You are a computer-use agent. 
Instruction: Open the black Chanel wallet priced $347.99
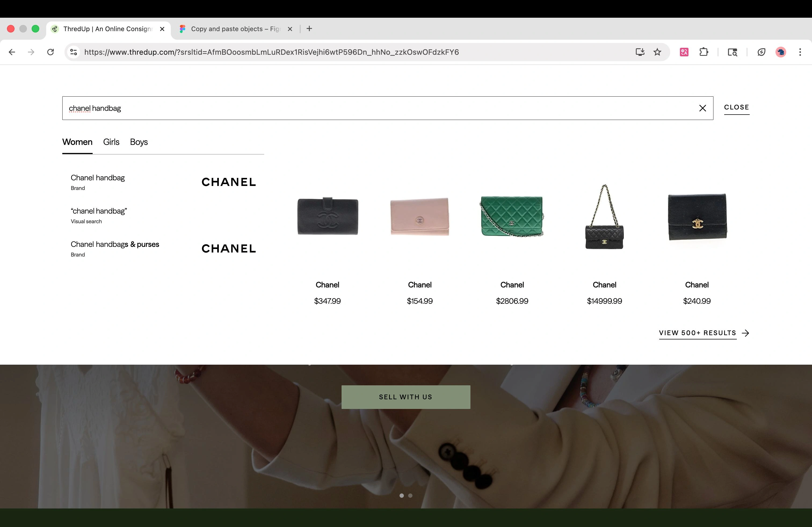328,216
